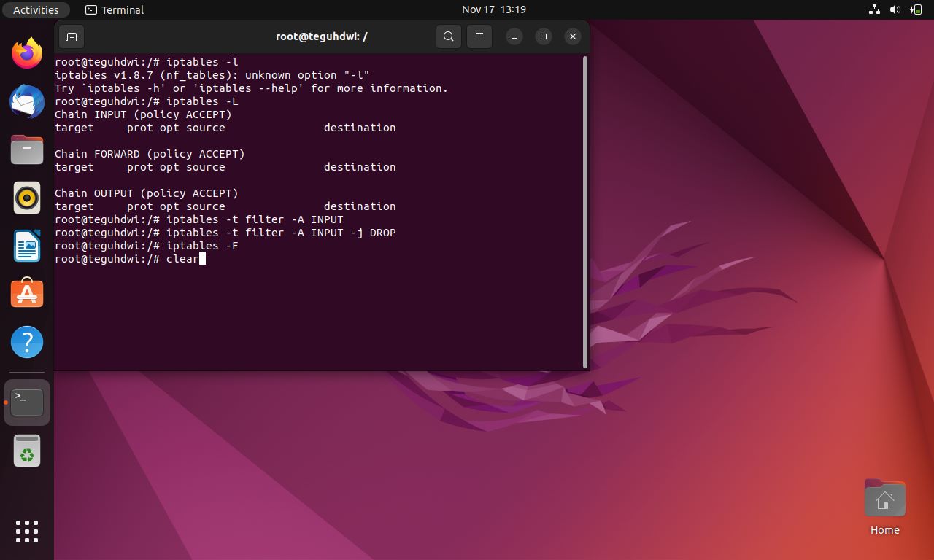The image size is (934, 560).
Task: Launch Firefox from the dock
Action: [x=27, y=53]
